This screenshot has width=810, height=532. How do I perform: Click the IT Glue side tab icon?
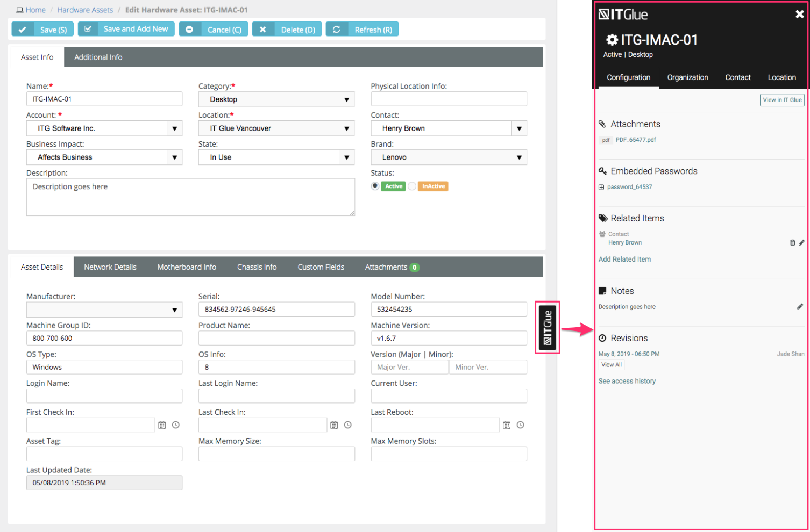click(x=548, y=327)
